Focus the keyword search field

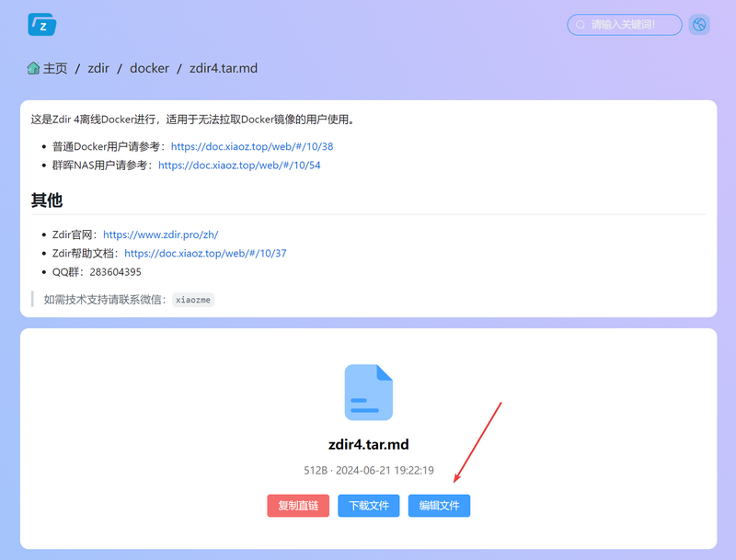point(625,25)
